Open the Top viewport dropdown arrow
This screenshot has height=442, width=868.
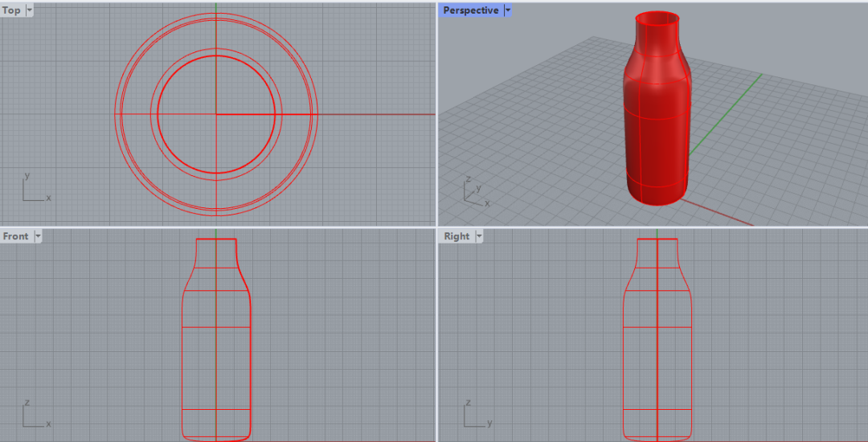[x=30, y=10]
